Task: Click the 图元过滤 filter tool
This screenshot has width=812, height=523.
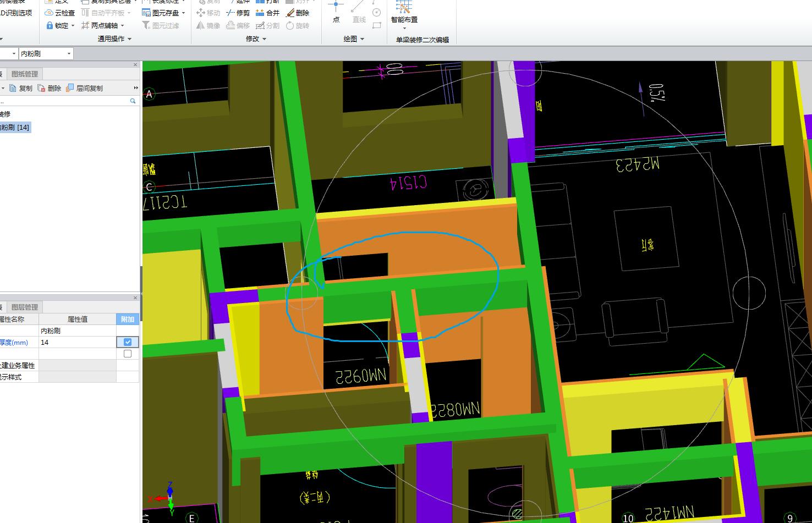Action: pos(160,25)
